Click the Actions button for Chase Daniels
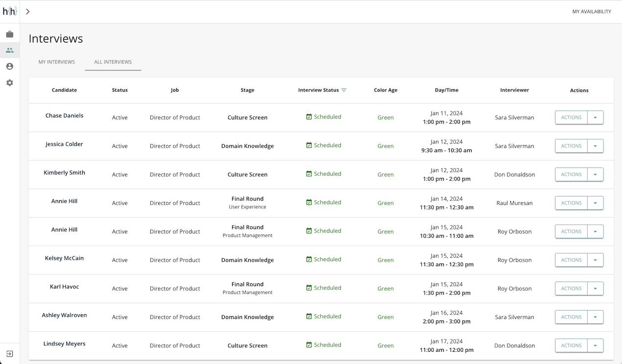 tap(571, 117)
